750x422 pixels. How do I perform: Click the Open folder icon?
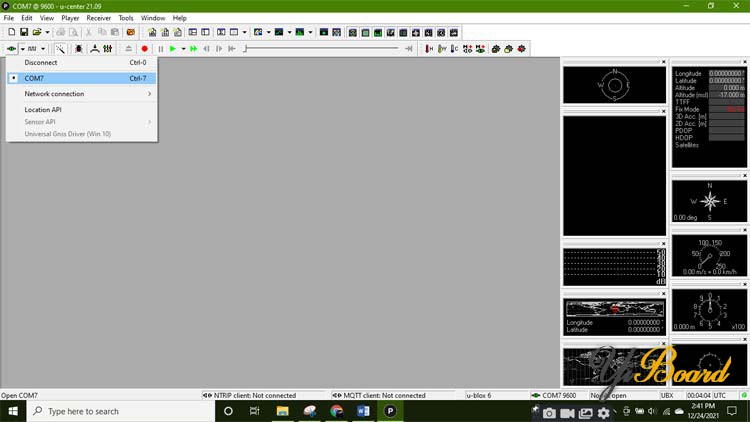coord(36,32)
